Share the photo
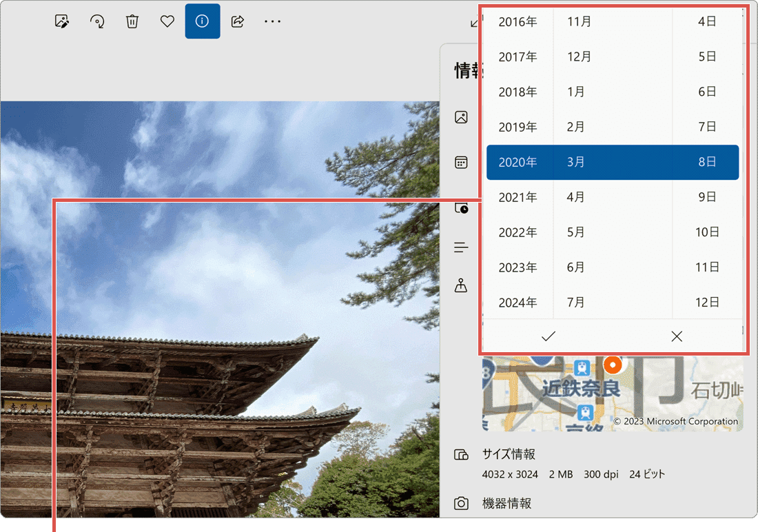This screenshot has height=532, width=758. 237,21
